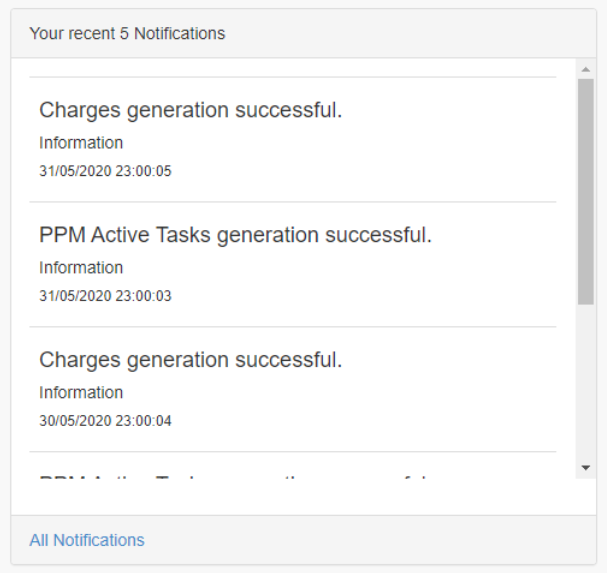Open the PPM Active Tasks generation successful notification

point(235,235)
